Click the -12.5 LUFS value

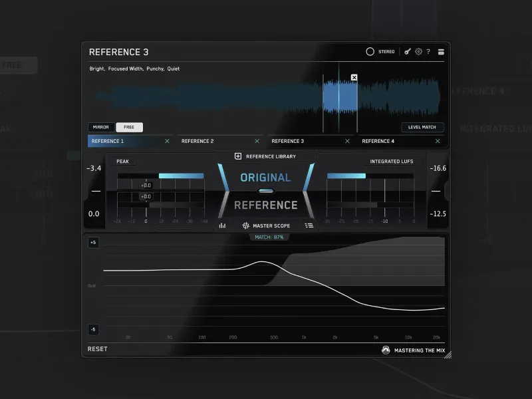[x=438, y=214]
